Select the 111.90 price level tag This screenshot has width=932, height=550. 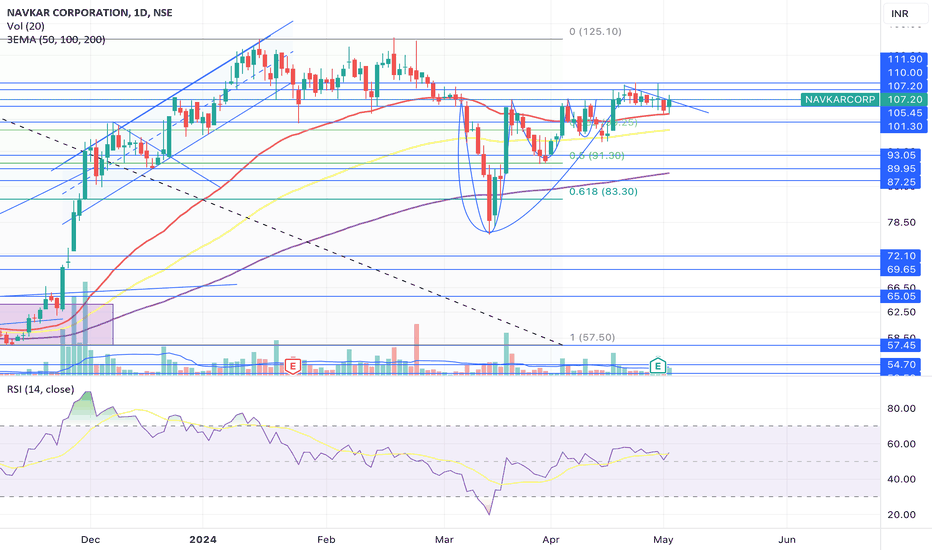click(x=904, y=59)
